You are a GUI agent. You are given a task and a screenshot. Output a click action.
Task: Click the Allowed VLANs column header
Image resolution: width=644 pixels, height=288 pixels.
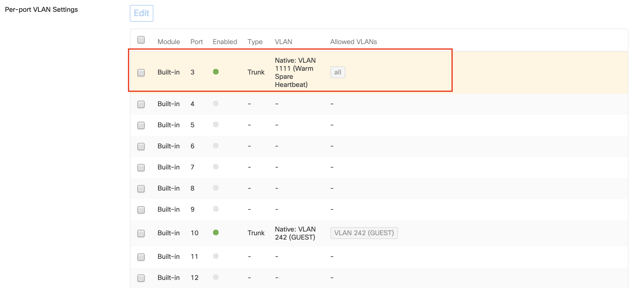coord(353,42)
